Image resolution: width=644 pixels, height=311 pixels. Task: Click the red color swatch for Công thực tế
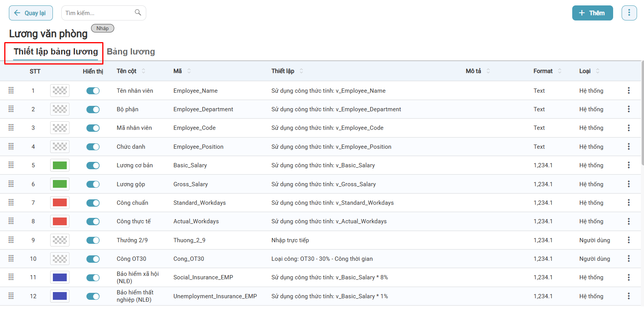coord(60,221)
